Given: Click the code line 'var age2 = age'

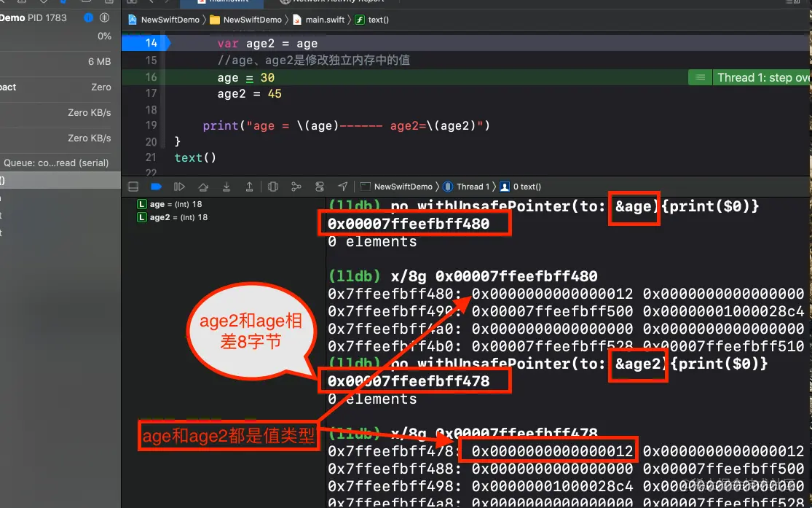Looking at the screenshot, I should tap(267, 44).
